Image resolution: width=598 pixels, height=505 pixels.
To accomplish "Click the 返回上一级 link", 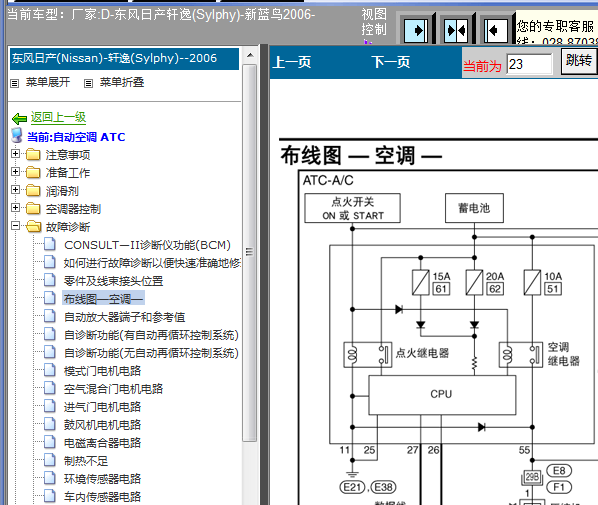I will click(58, 117).
